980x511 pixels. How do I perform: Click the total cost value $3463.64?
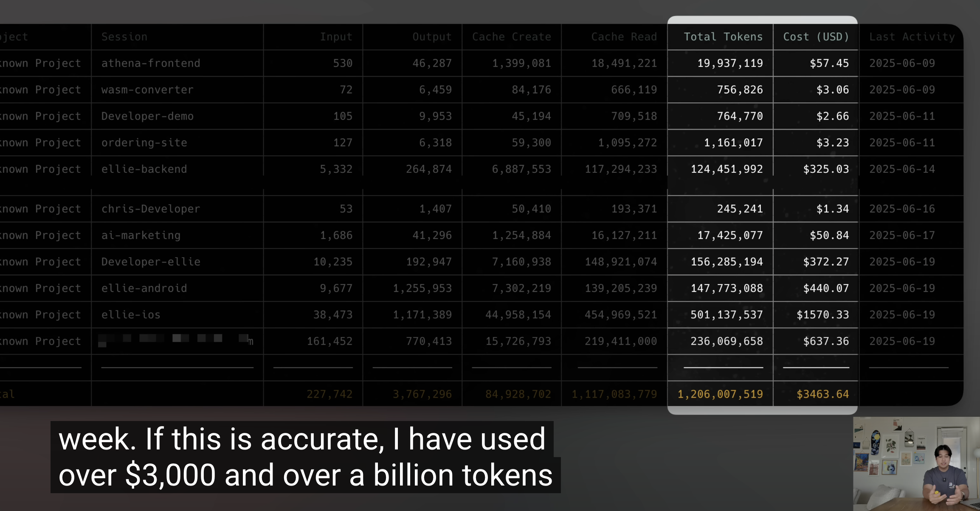822,394
